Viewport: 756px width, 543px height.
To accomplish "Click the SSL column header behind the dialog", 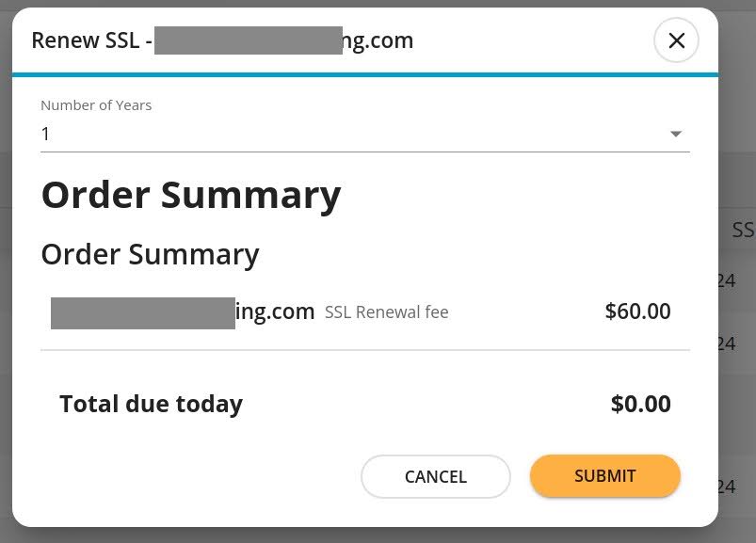I will [743, 230].
